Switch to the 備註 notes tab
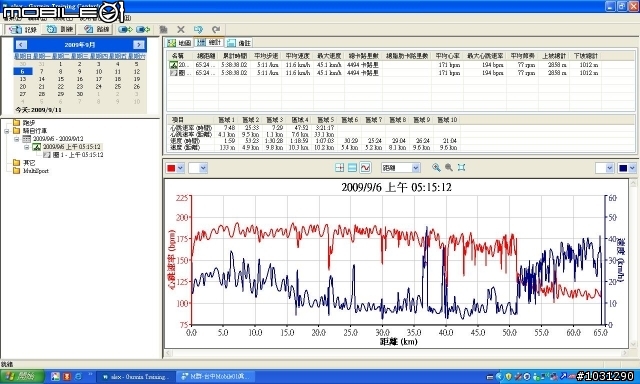The height and width of the screenshot is (384, 640). (239, 43)
